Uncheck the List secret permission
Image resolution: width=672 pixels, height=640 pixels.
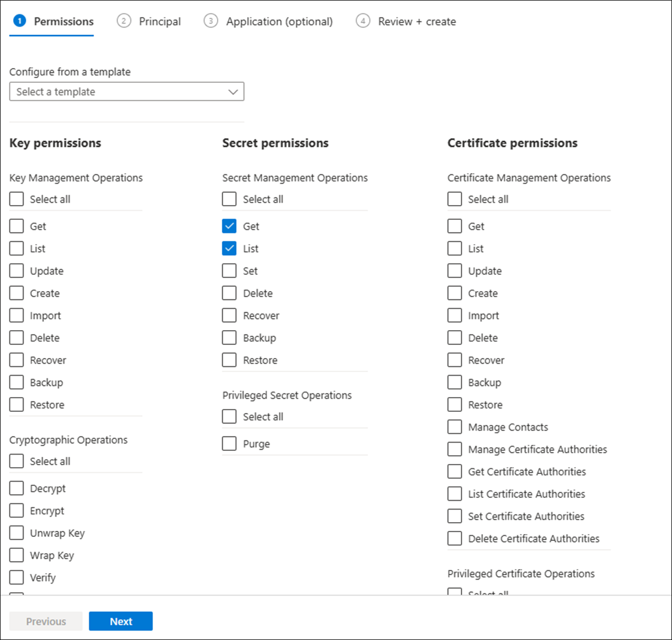point(229,248)
